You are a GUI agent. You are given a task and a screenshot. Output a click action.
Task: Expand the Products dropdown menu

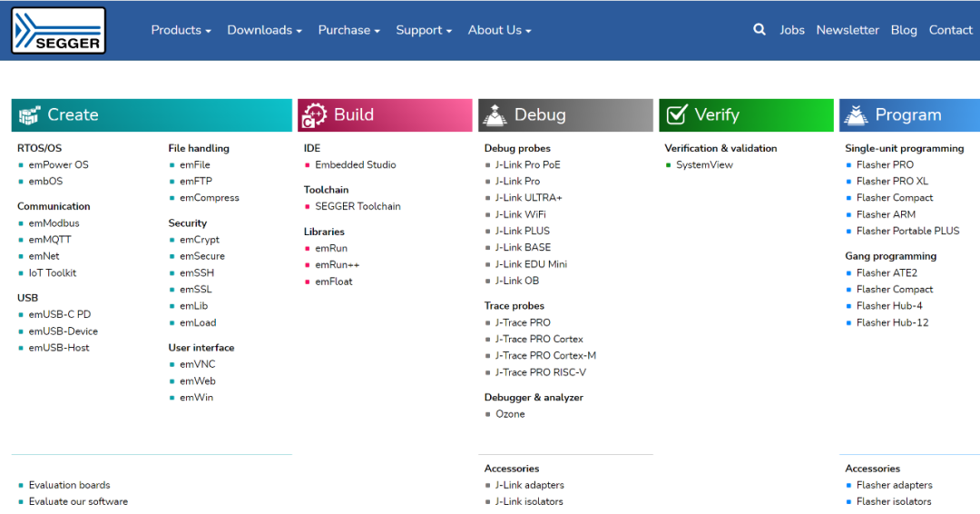(x=181, y=30)
